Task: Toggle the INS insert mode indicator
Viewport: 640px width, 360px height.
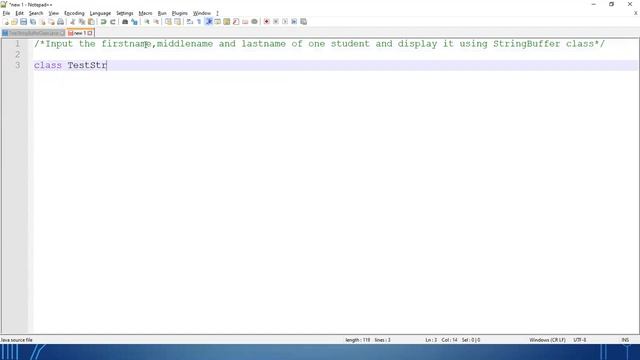Action: click(x=625, y=340)
